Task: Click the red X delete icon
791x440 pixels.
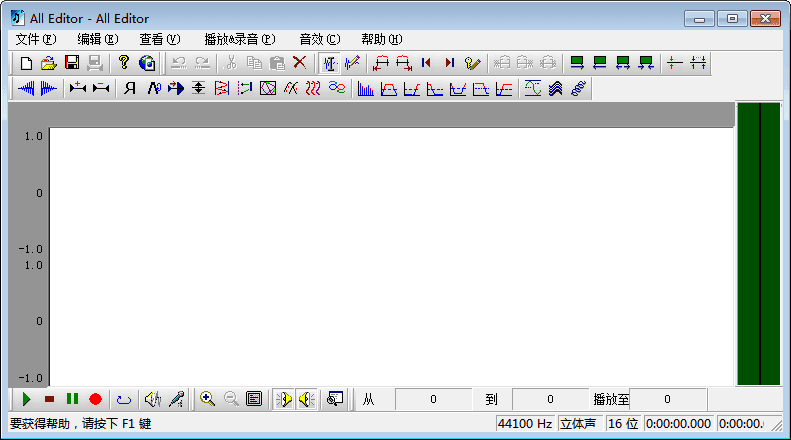Action: pos(300,63)
